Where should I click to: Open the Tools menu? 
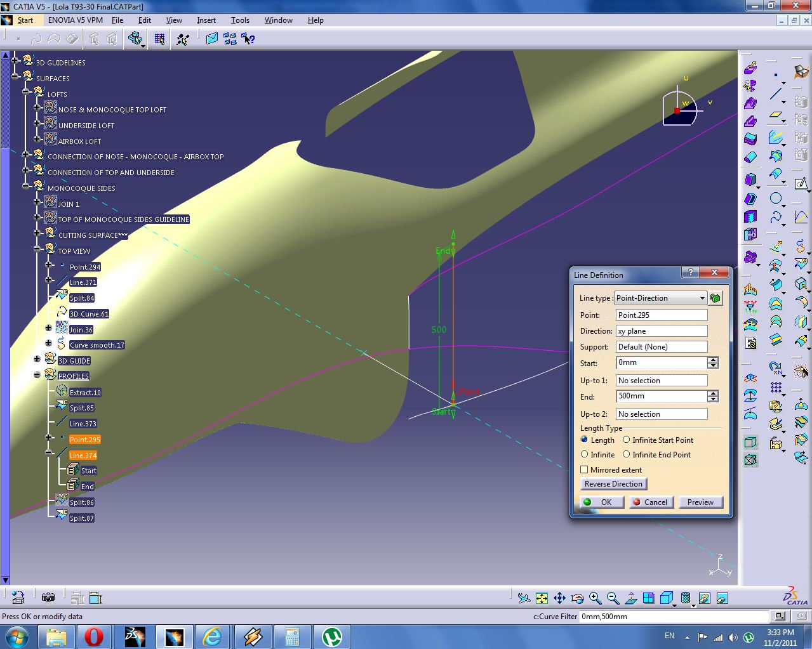pos(240,20)
